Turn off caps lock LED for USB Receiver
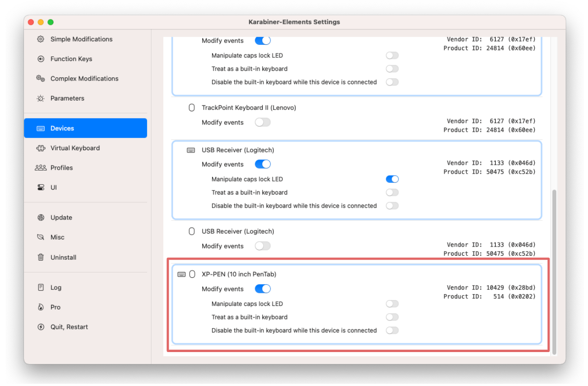The width and height of the screenshot is (588, 386). click(392, 179)
